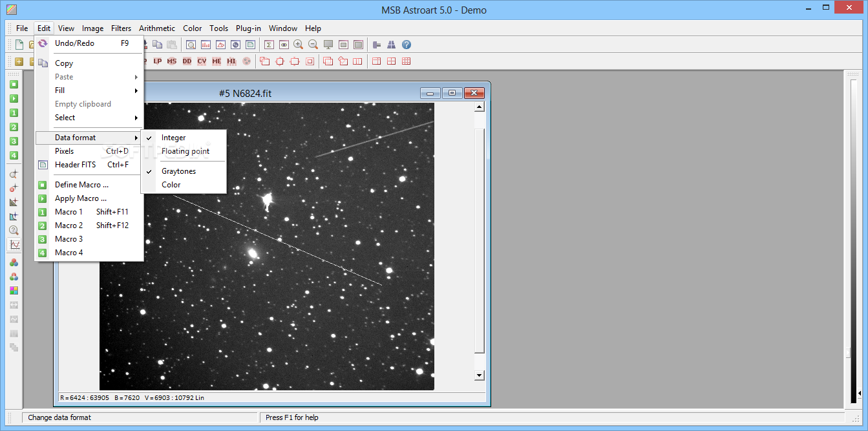Run Macro 3 from Edit menu
Screen dimensions: 868x431
89,239
